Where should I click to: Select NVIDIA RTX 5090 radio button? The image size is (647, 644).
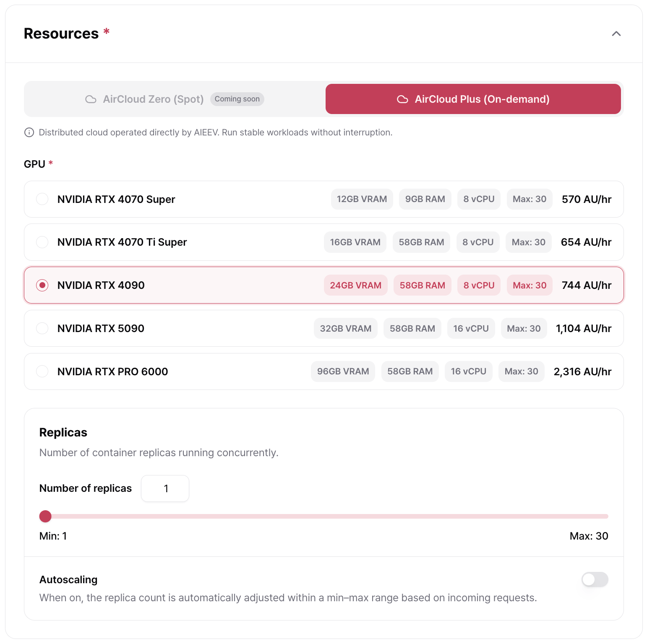click(42, 328)
